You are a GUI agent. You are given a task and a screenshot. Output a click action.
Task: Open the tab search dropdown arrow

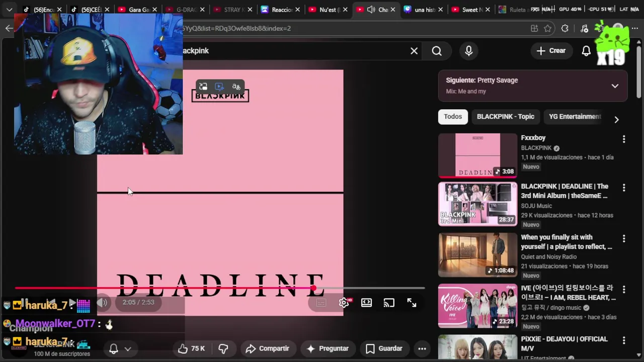click(9, 10)
